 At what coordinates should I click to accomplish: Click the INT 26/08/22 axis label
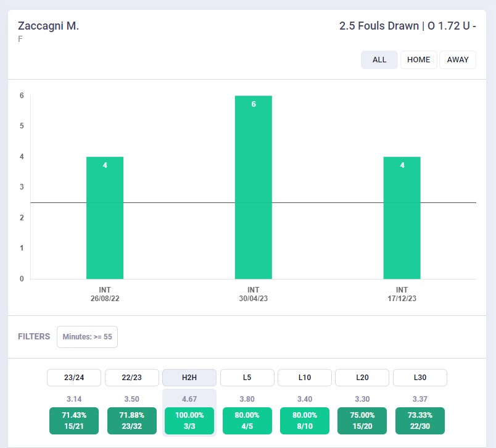tap(105, 294)
